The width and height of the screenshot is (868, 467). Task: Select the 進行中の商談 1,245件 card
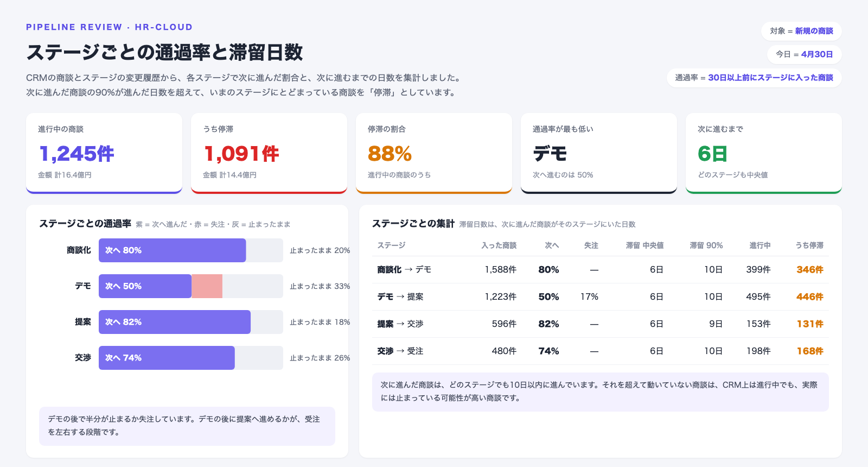pos(104,153)
